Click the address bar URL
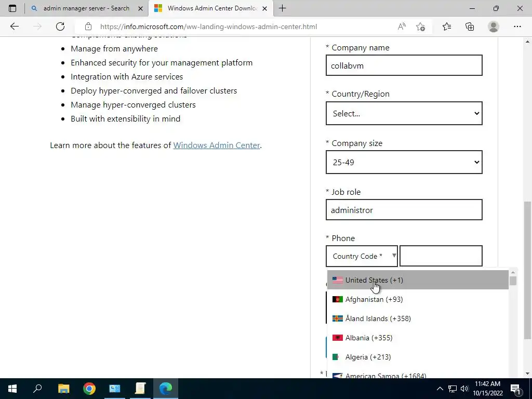This screenshot has width=532, height=399. pyautogui.click(x=209, y=26)
